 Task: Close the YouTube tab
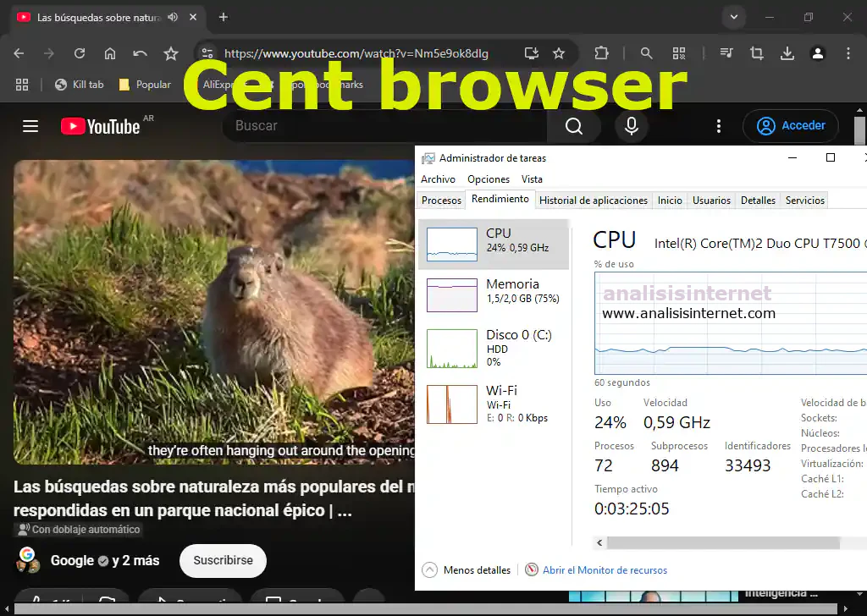point(193,17)
